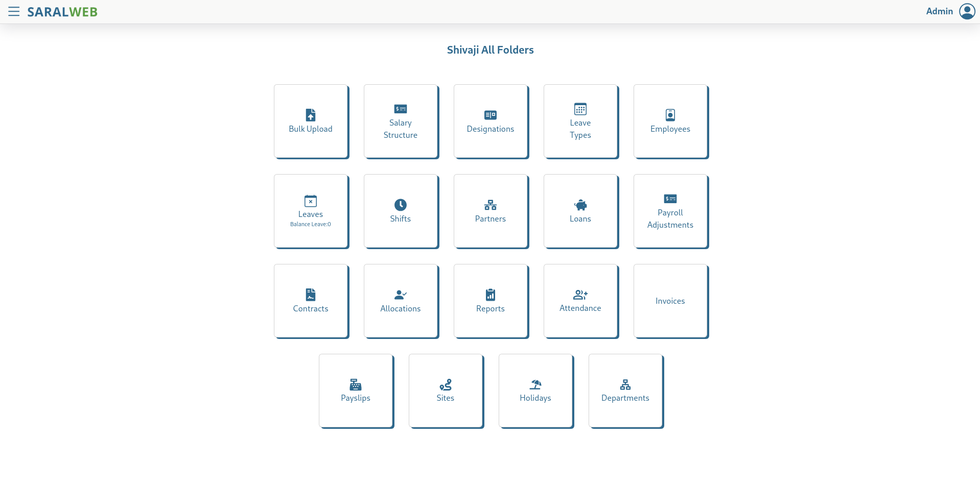Image resolution: width=980 pixels, height=486 pixels.
Task: Click the SARALWEB logo link
Action: (62, 12)
